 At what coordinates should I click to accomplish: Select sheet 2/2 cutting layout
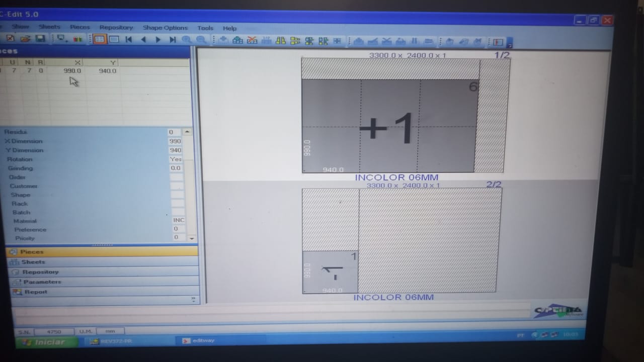coord(401,240)
